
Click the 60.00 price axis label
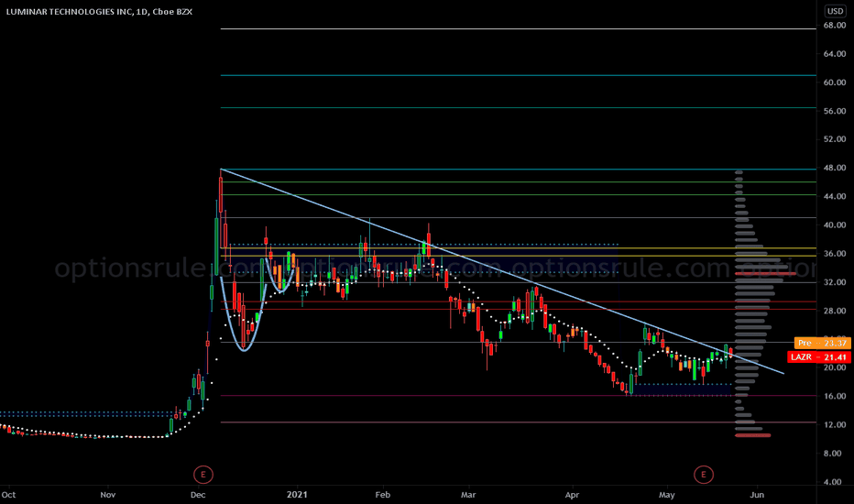click(x=835, y=82)
